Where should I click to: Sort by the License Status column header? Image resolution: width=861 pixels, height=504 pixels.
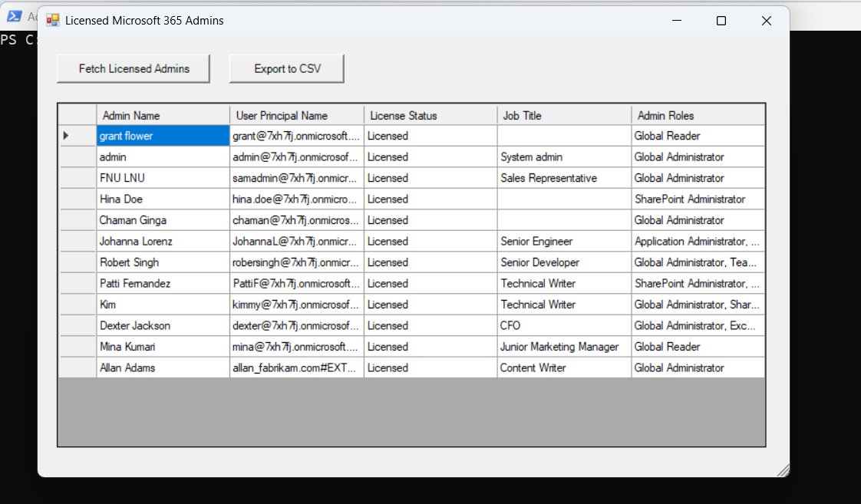click(x=430, y=115)
